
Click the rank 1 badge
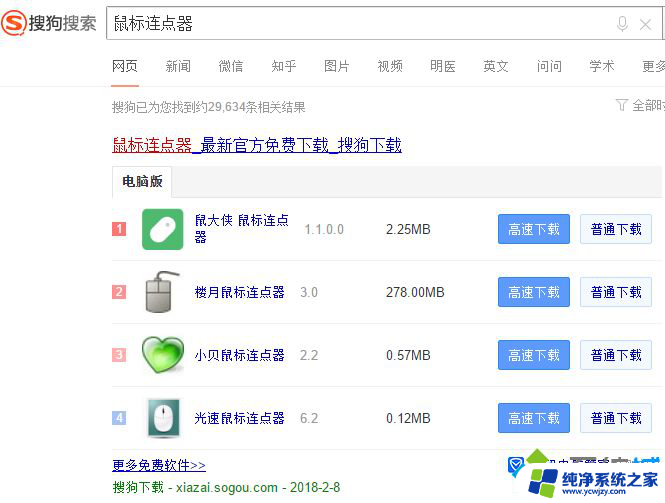(x=119, y=229)
